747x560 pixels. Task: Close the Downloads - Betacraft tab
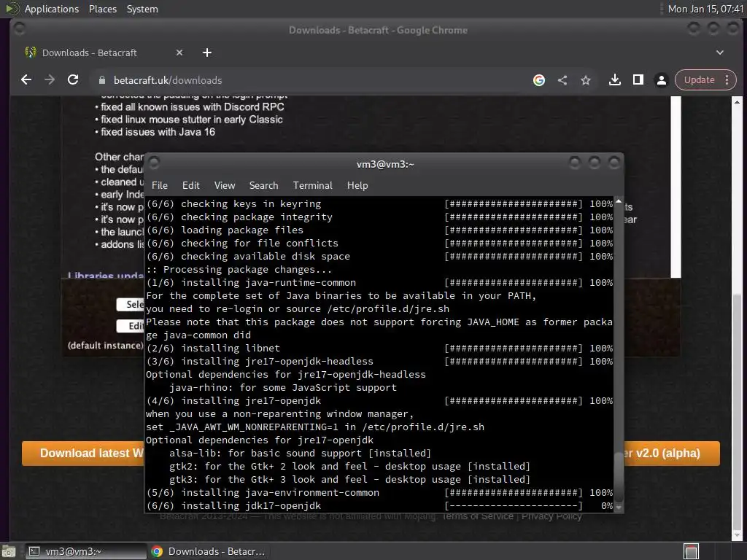pos(179,52)
